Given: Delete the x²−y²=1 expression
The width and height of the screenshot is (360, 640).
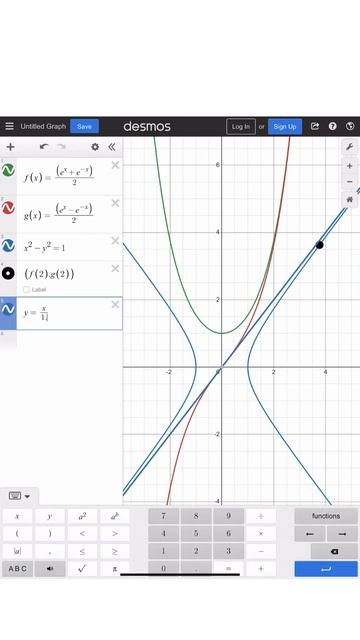Looking at the screenshot, I should pos(116,241).
